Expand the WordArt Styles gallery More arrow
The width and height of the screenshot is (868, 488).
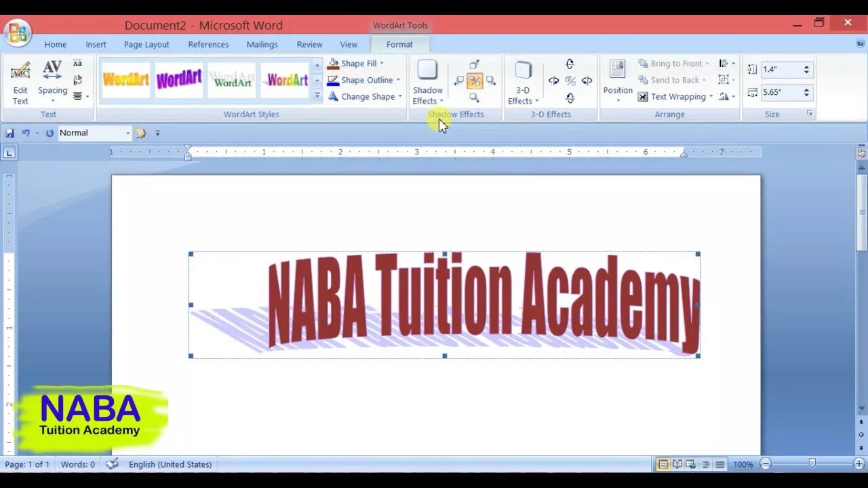pos(317,96)
